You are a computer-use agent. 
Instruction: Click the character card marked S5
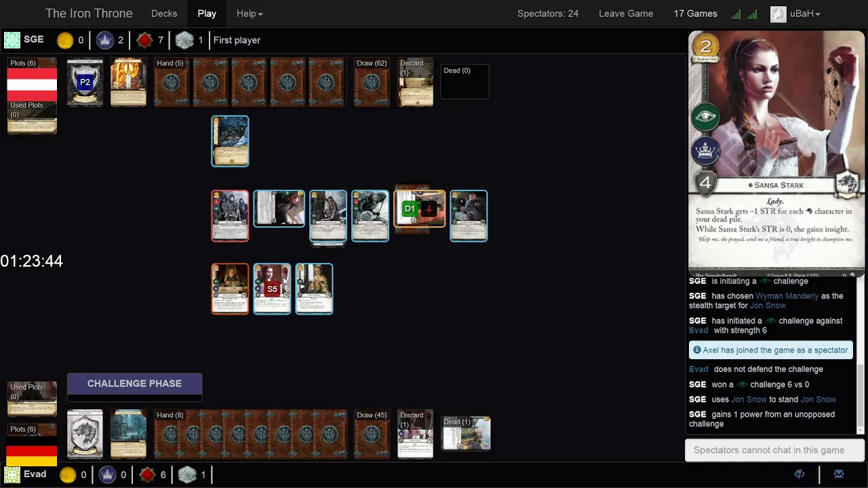[x=272, y=289]
